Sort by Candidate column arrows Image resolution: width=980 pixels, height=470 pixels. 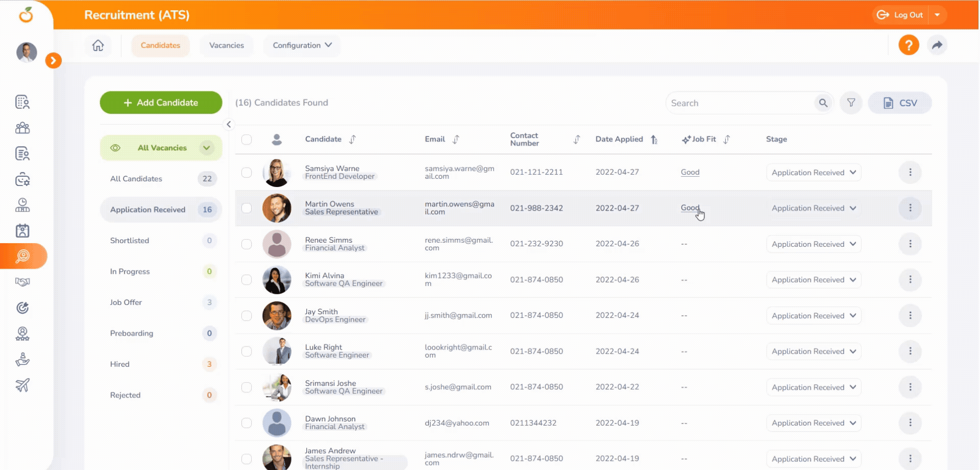click(352, 139)
